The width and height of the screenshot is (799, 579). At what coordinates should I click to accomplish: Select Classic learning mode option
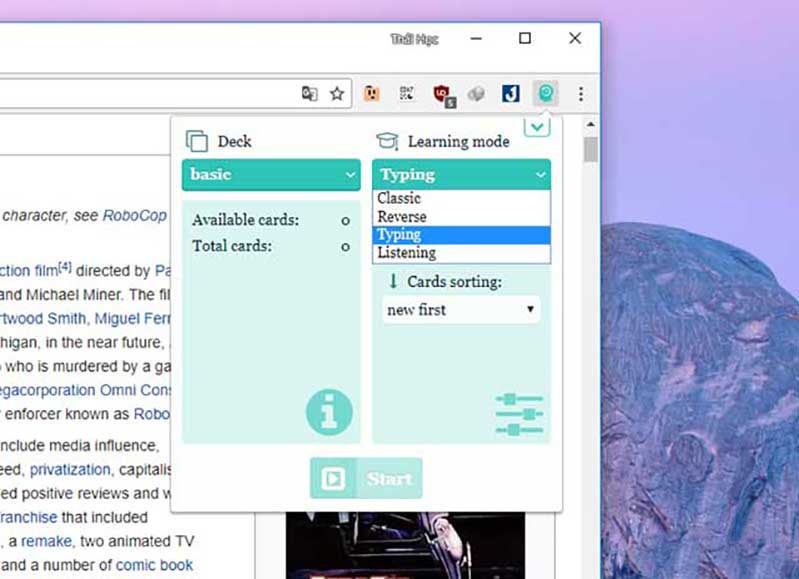point(400,198)
